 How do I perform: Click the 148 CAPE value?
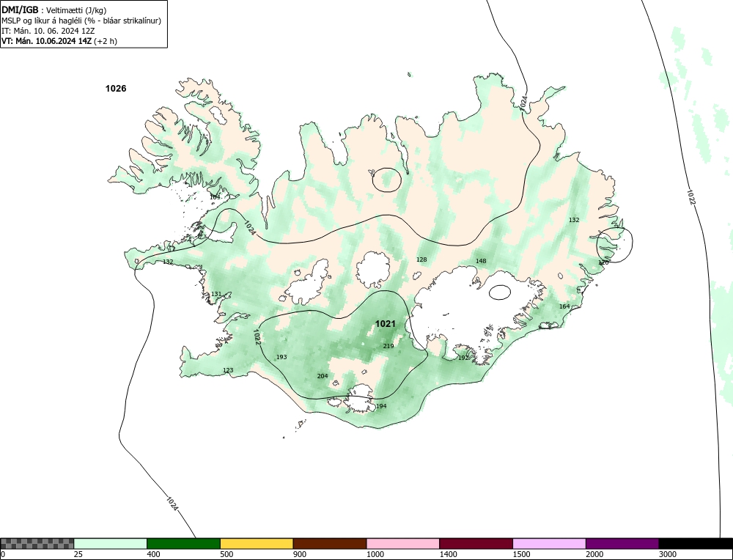coord(481,261)
